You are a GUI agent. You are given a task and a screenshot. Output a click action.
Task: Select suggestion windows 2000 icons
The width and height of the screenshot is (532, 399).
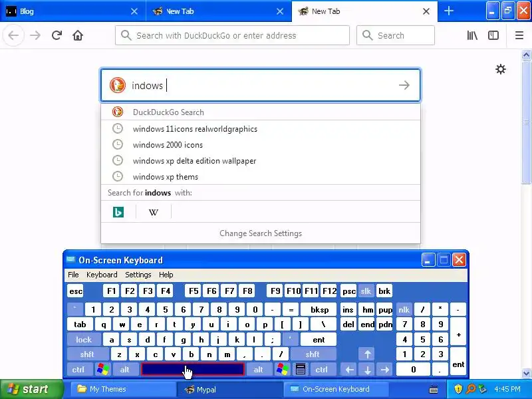coord(261,145)
